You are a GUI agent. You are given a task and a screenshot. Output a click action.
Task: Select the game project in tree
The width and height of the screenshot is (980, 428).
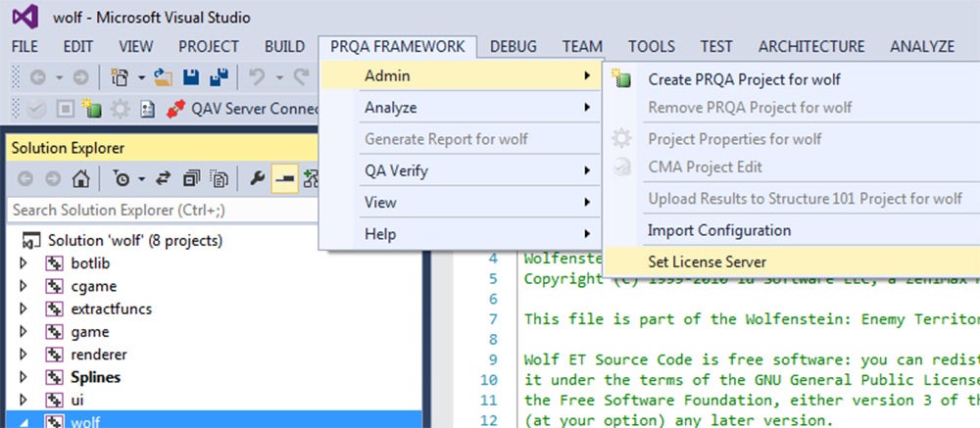tap(90, 332)
